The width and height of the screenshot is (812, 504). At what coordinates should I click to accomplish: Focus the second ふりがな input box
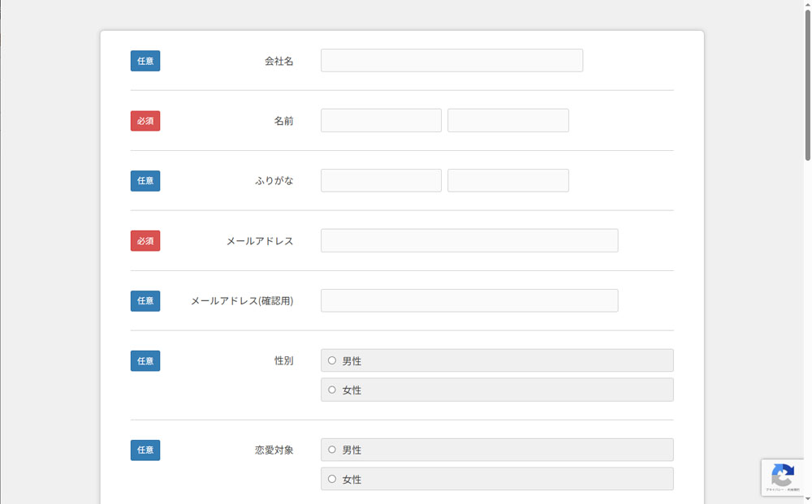pos(508,181)
